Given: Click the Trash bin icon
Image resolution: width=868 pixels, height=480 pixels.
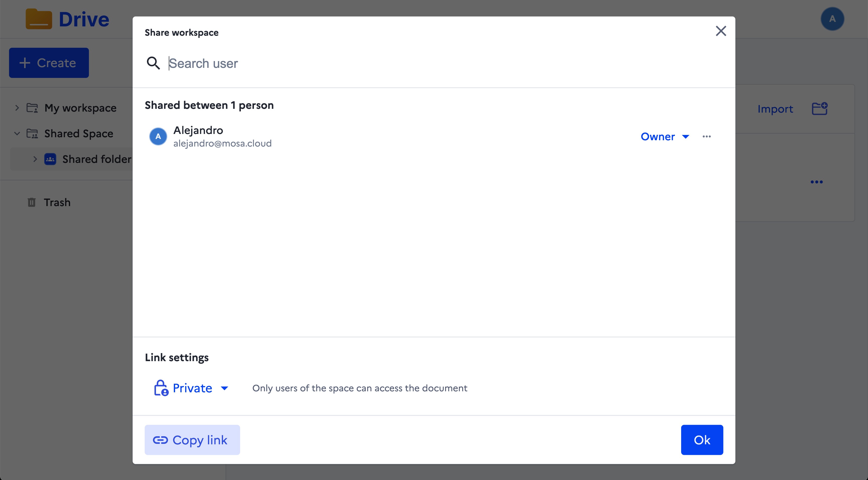Looking at the screenshot, I should coord(31,202).
